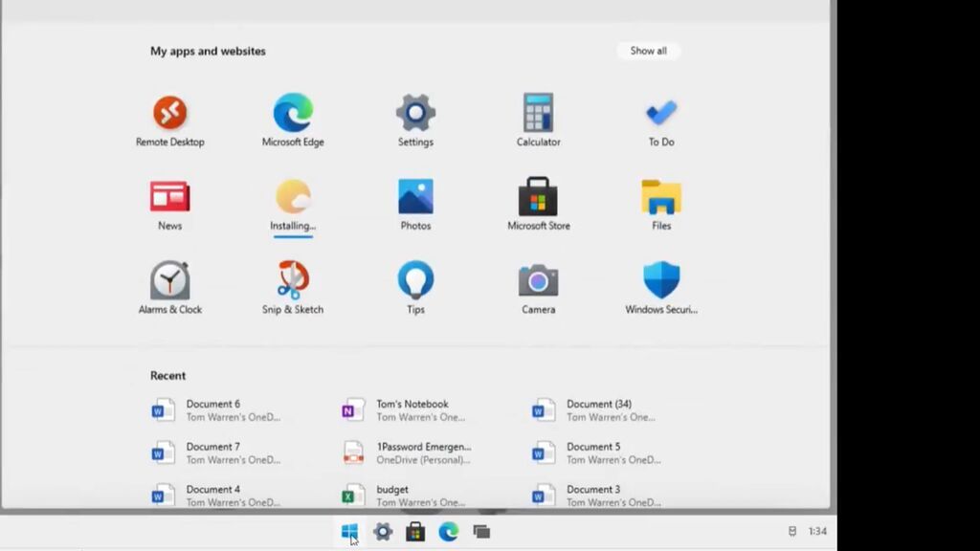This screenshot has width=980, height=551.
Task: Click the Recent section heading
Action: [x=167, y=375]
